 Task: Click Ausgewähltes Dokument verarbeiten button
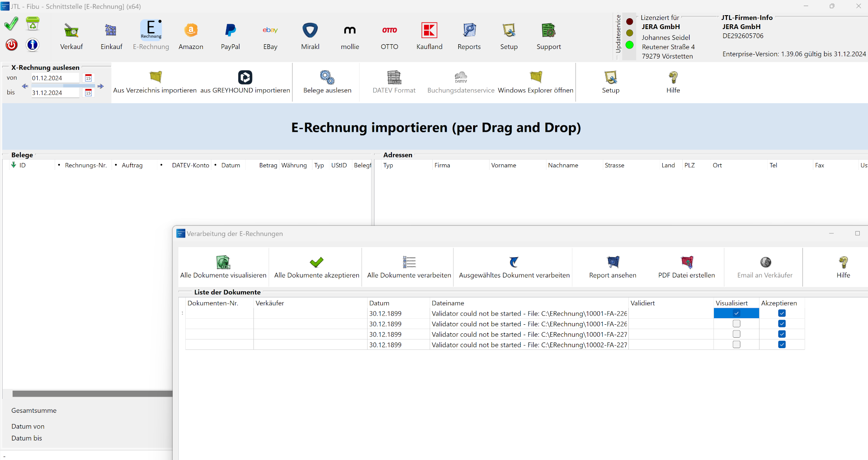514,267
